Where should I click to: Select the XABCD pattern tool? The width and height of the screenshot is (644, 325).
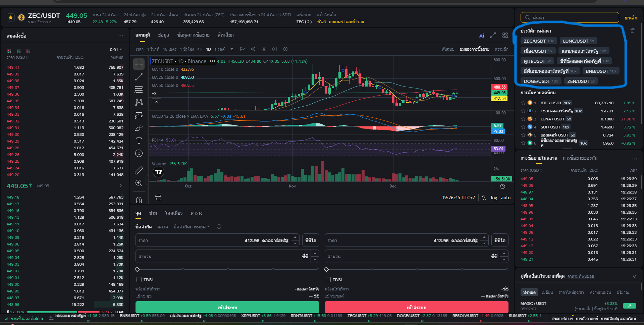pyautogui.click(x=139, y=102)
